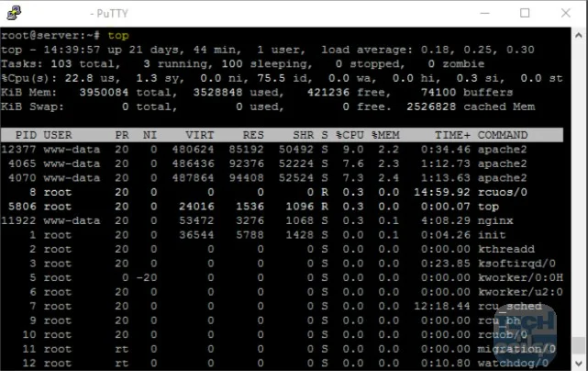
Task: Click the PuTTY title text
Action: 109,14
